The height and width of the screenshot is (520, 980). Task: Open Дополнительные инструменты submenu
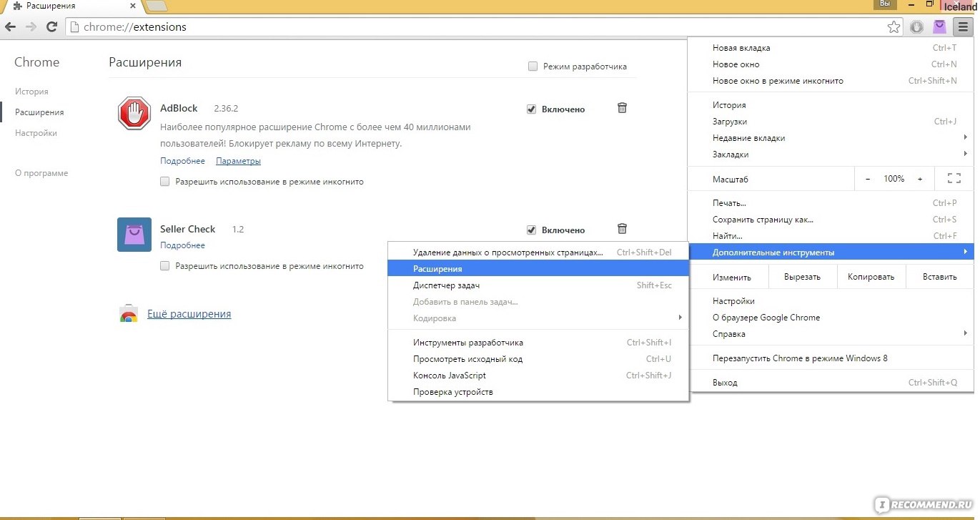[831, 252]
